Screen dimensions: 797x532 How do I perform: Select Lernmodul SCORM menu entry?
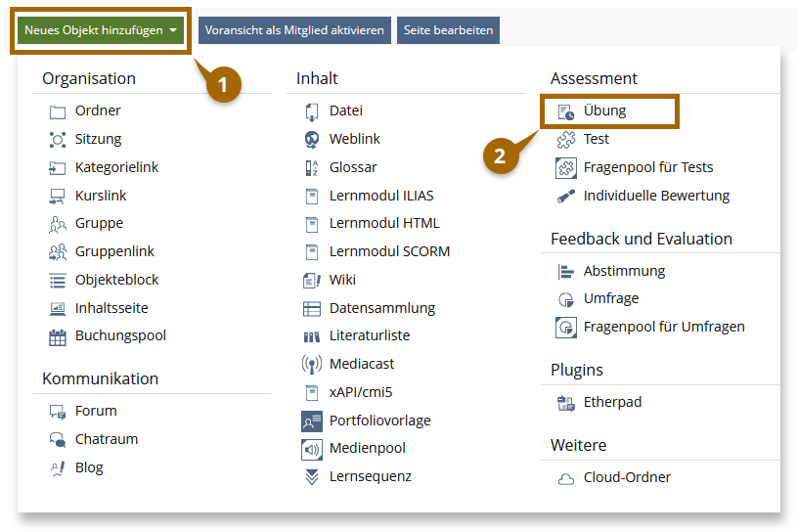click(389, 251)
